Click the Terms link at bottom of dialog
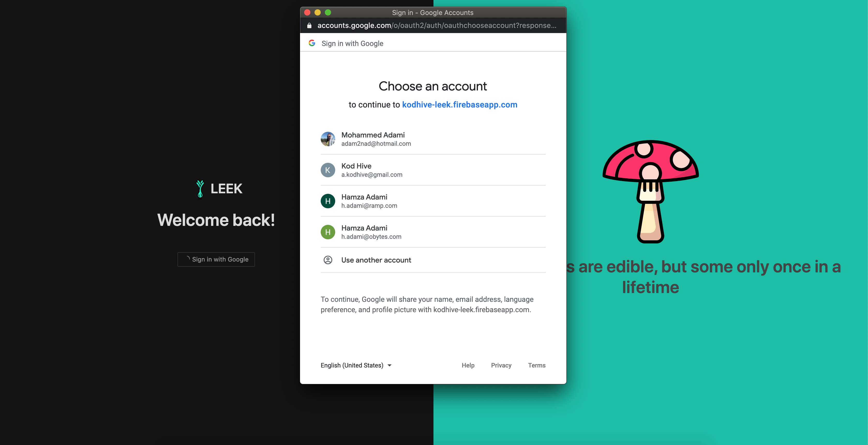868x445 pixels. click(536, 365)
